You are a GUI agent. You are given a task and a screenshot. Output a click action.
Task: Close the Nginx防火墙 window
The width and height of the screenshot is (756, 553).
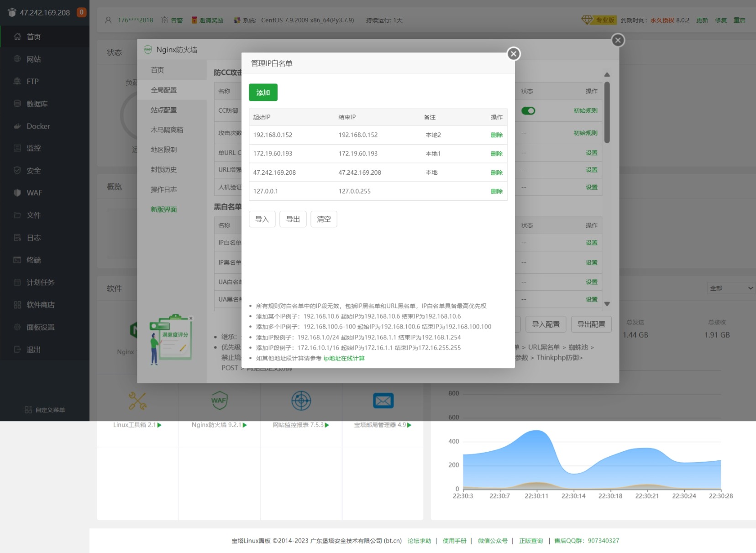tap(618, 40)
